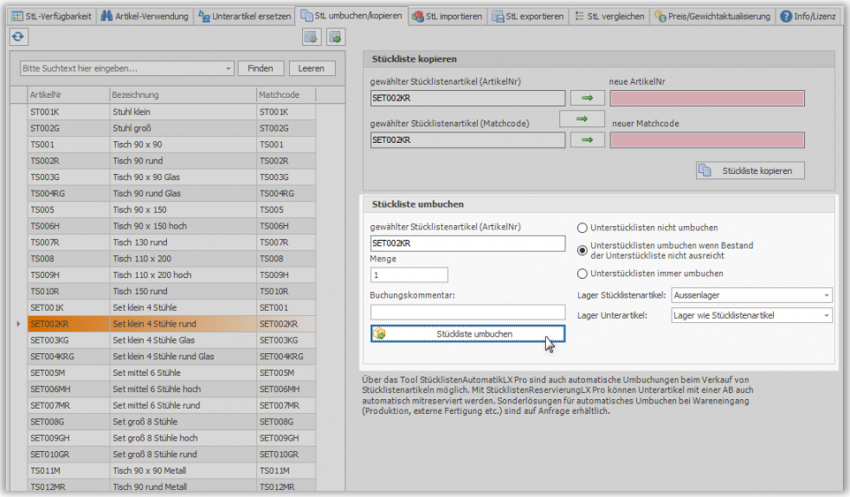
Task: Click the Buchungskommentar input field
Action: [467, 312]
